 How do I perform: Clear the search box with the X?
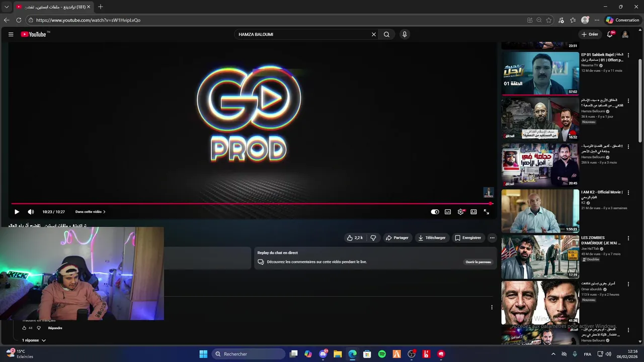(x=374, y=34)
